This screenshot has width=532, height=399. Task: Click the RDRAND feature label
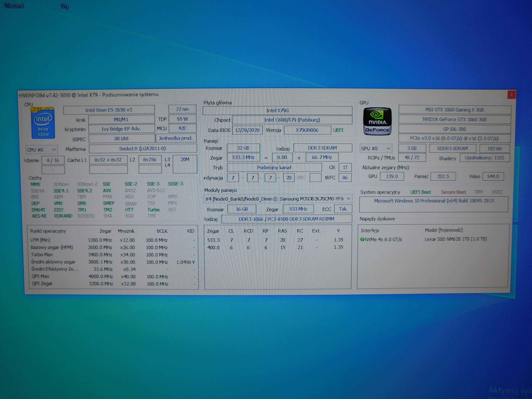(x=63, y=216)
